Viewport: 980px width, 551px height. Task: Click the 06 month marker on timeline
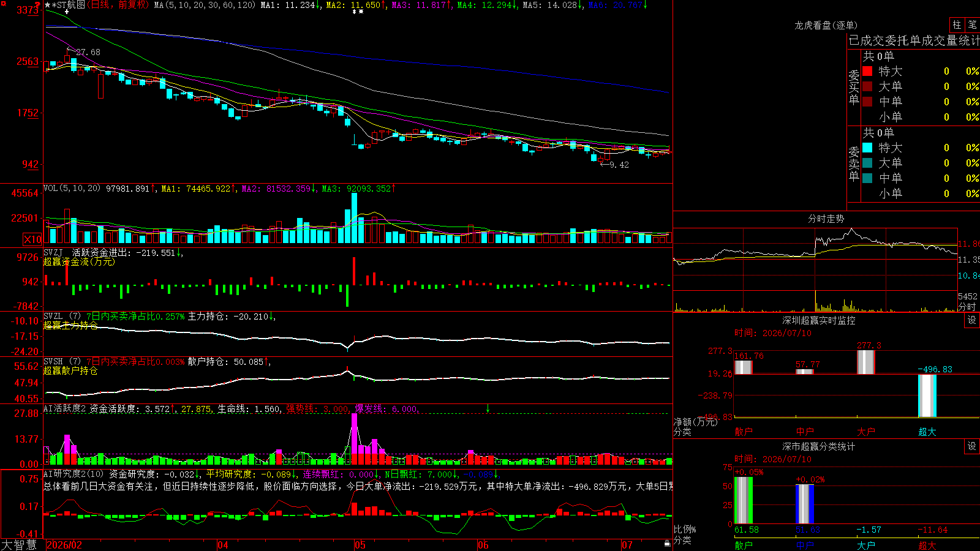click(x=484, y=545)
